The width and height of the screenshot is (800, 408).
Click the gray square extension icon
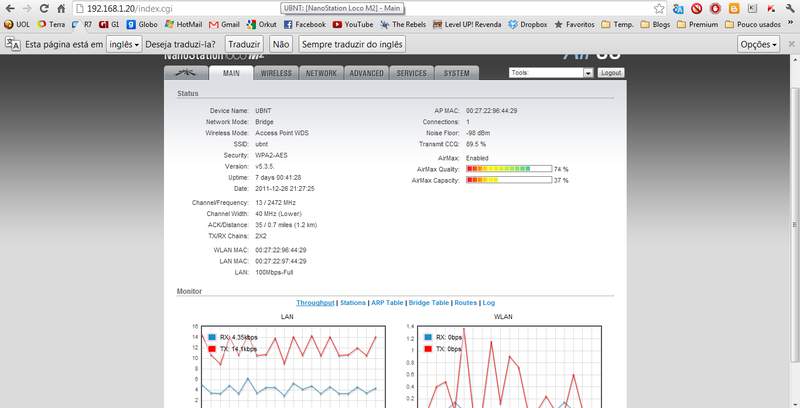(753, 9)
